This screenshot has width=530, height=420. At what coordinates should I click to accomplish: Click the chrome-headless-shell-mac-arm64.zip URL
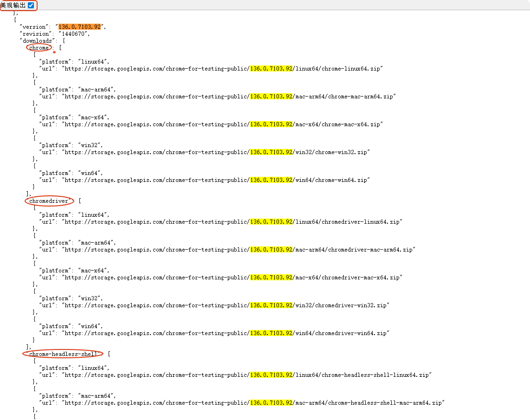pos(253,403)
